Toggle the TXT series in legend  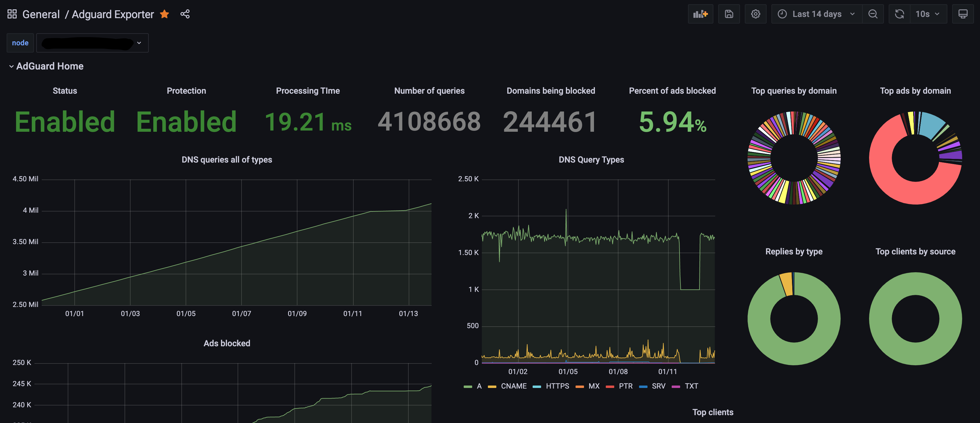coord(691,386)
